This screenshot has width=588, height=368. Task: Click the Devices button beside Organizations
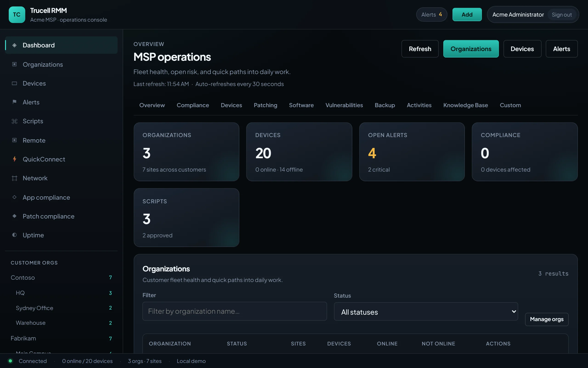tap(522, 49)
